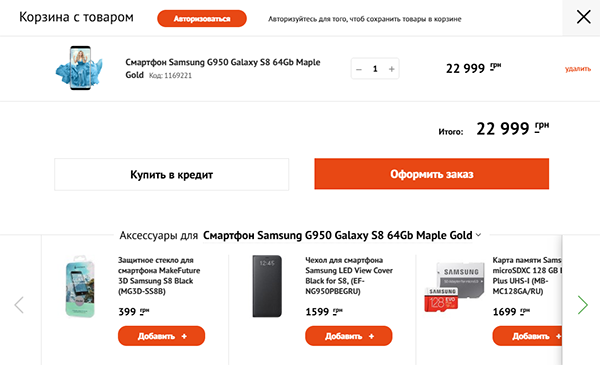The height and width of the screenshot is (365, 600).
Task: Open the Galaxy S8 product thumbnail
Action: (x=79, y=68)
